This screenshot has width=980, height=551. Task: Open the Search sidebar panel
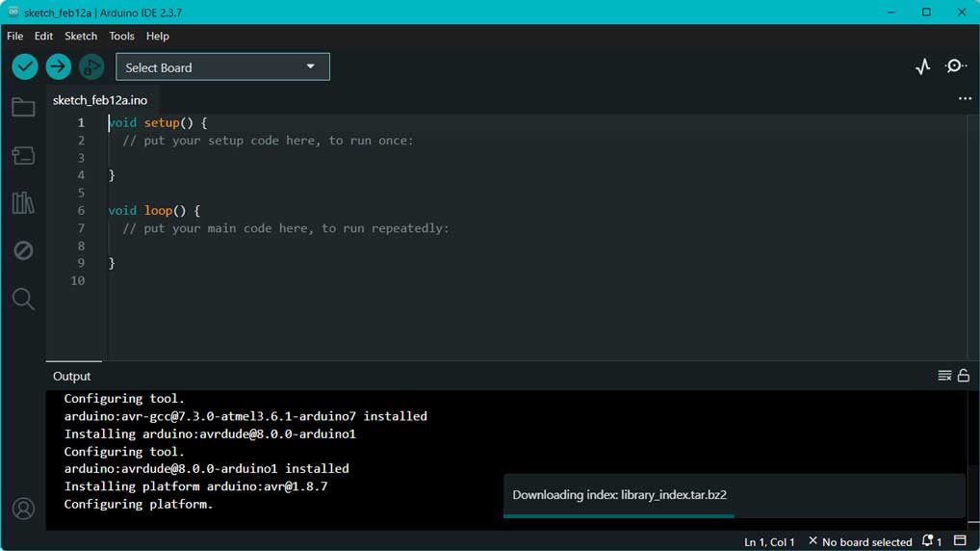pyautogui.click(x=23, y=299)
